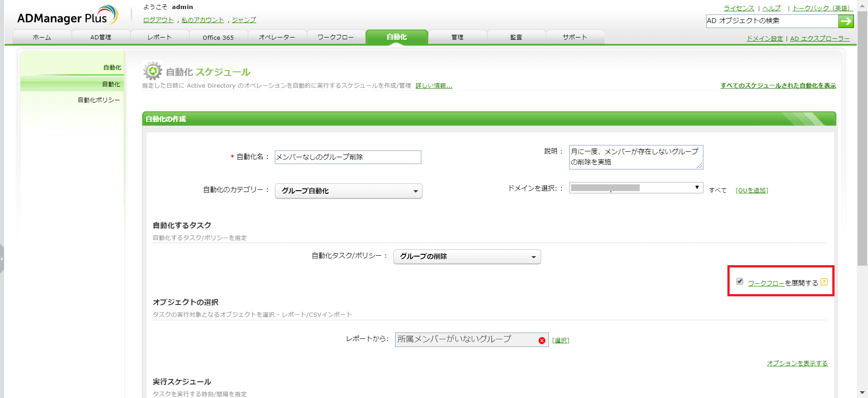Open the ドメイン設定 link
Image resolution: width=868 pixels, height=398 pixels.
(764, 38)
